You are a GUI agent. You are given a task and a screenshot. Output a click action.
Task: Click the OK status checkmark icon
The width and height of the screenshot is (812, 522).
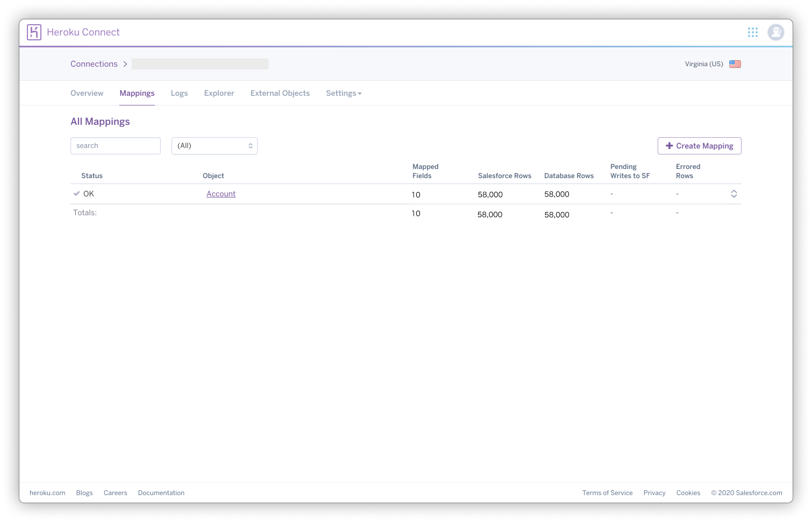click(x=77, y=194)
